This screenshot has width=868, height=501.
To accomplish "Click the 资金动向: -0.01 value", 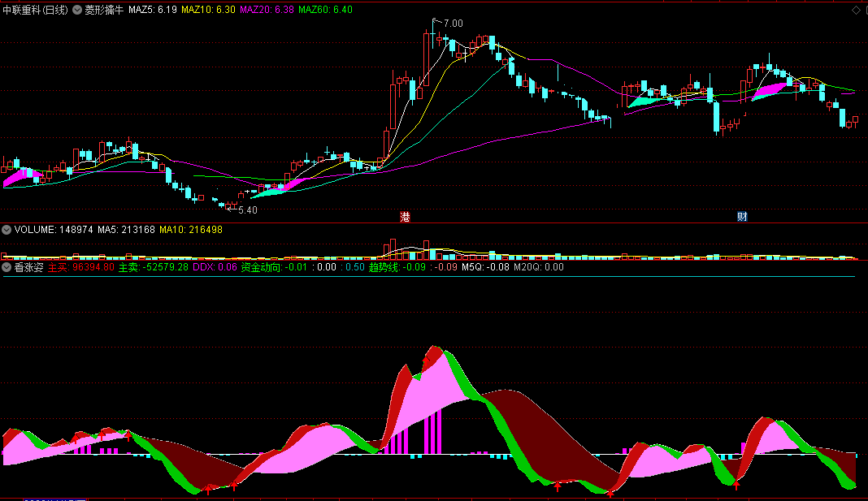I will (274, 267).
